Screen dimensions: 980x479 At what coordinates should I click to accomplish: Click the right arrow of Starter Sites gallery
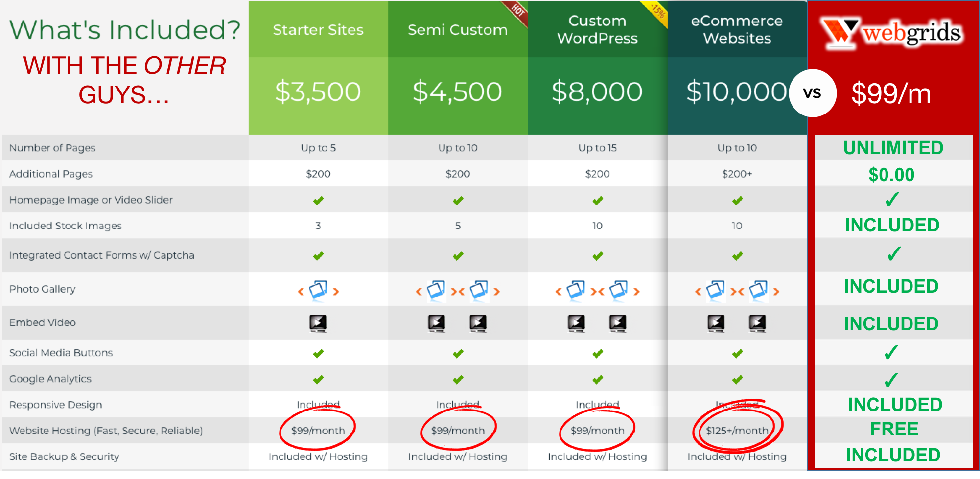coord(336,292)
